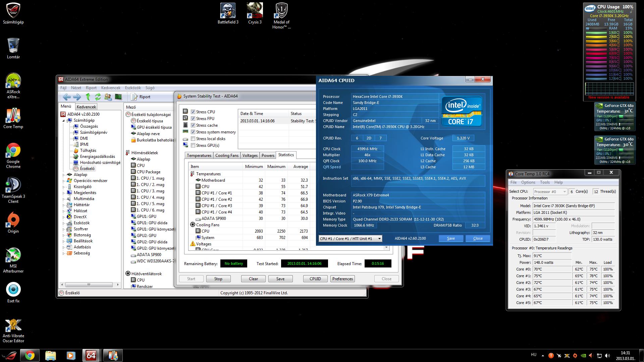Enable Stress GPU(s) checkbox
The width and height of the screenshot is (644, 362).
pyautogui.click(x=193, y=145)
